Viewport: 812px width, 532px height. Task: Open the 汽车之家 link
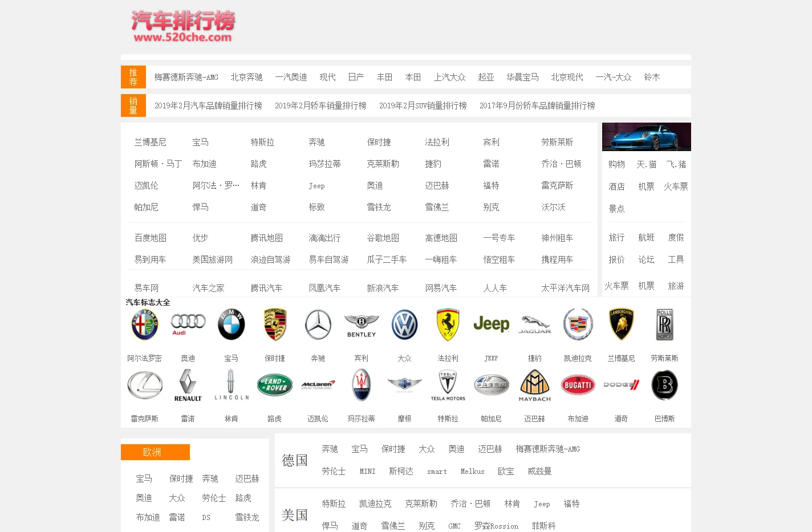209,288
